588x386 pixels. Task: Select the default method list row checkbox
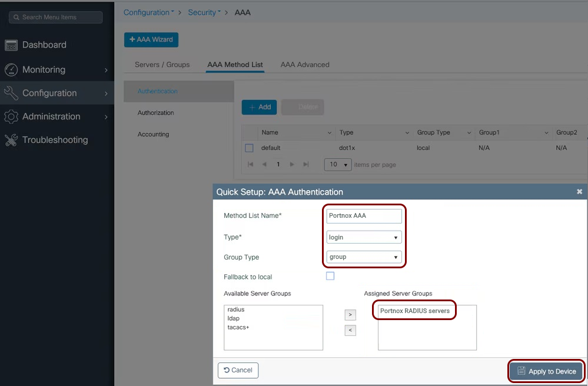pyautogui.click(x=249, y=148)
